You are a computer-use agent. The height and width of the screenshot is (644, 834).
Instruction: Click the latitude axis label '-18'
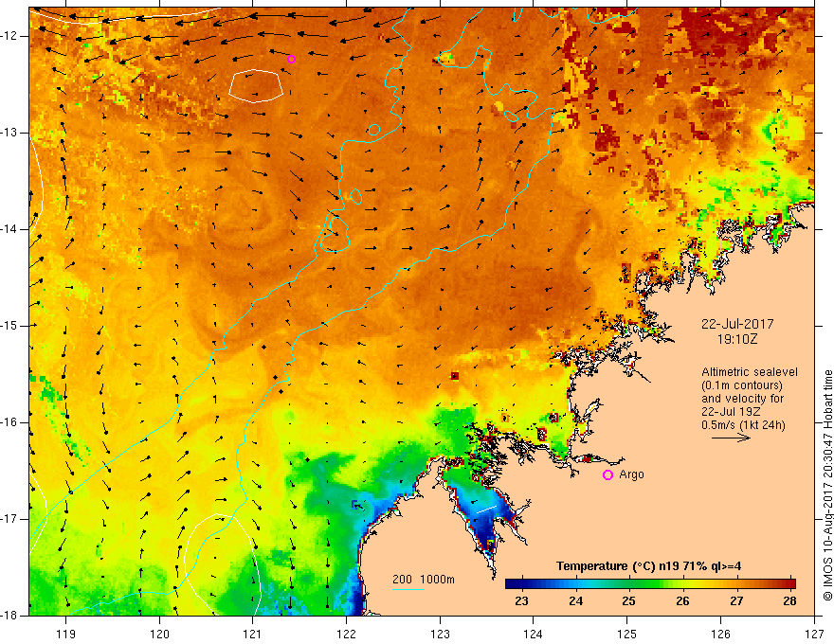[9, 616]
